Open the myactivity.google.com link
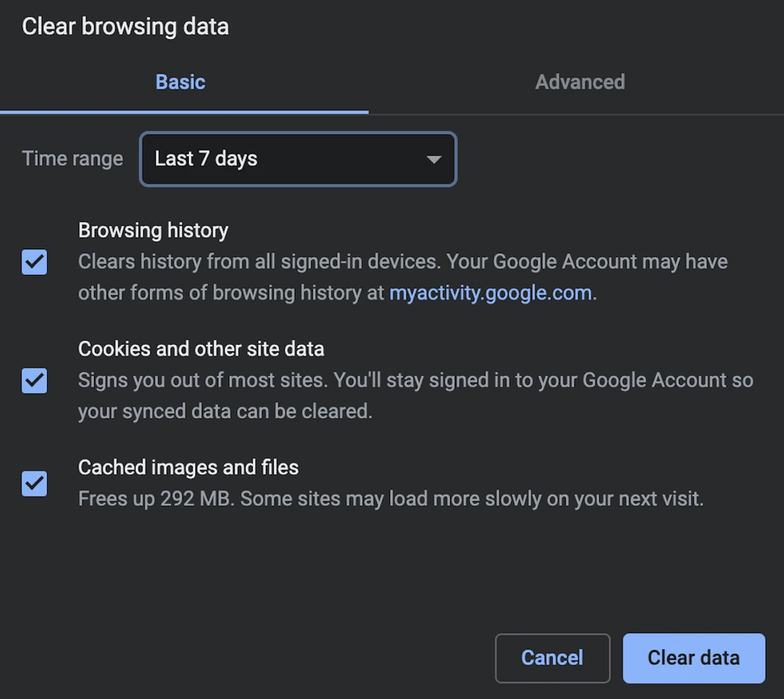 tap(490, 292)
